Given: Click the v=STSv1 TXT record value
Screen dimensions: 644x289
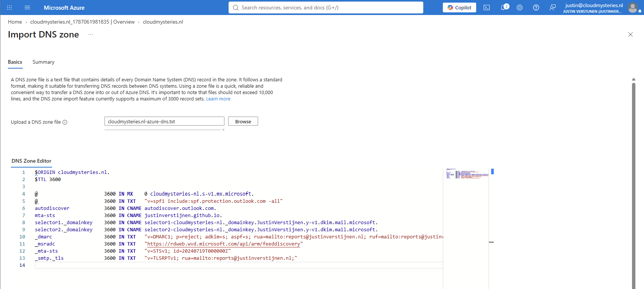Looking at the screenshot, I should pyautogui.click(x=188, y=251).
